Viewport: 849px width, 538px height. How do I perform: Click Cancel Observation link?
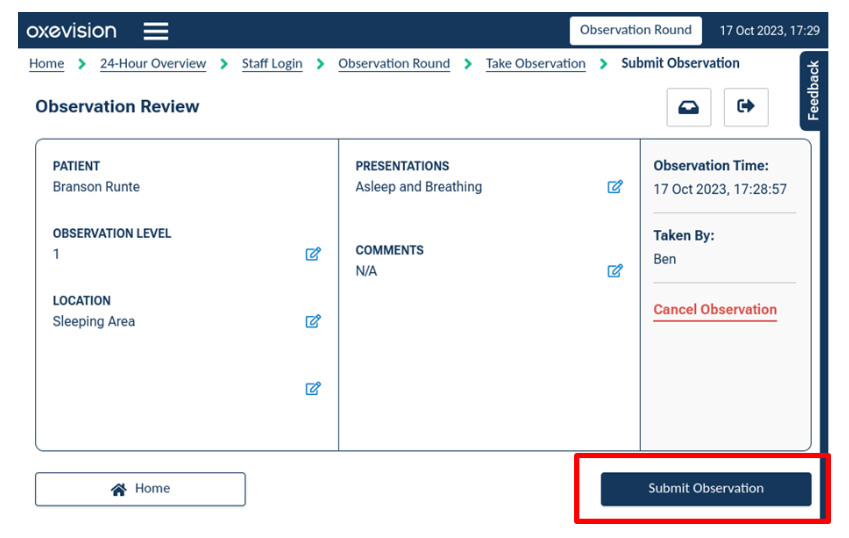[x=715, y=310]
